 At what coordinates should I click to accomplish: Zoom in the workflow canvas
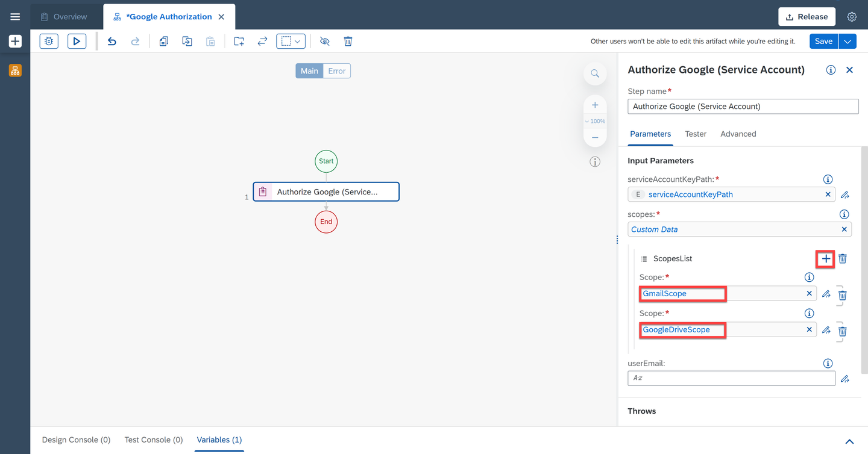tap(595, 105)
